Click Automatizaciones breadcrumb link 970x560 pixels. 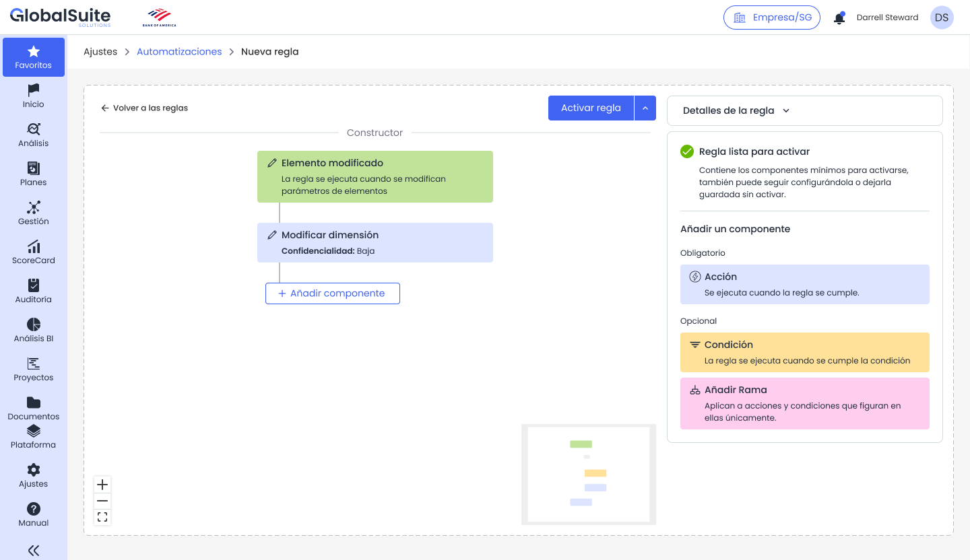click(179, 52)
